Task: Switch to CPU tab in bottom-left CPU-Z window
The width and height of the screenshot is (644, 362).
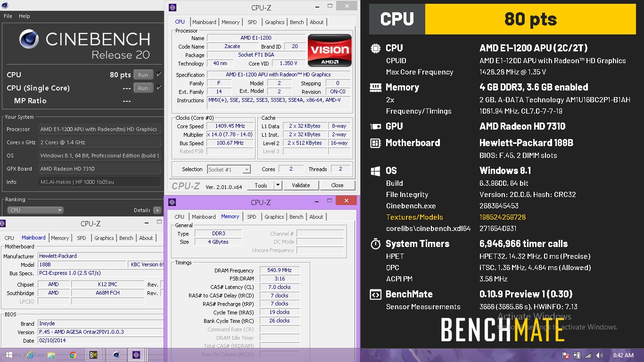Action: coord(9,238)
